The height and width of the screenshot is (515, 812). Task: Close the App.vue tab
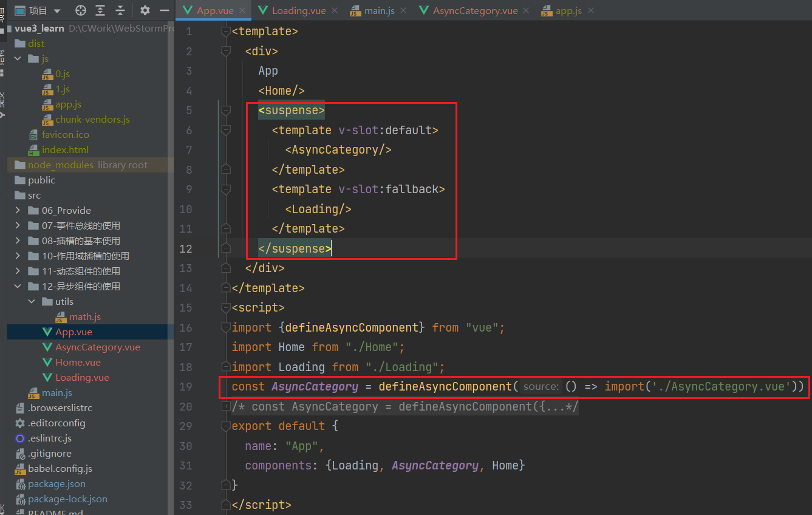(x=243, y=10)
